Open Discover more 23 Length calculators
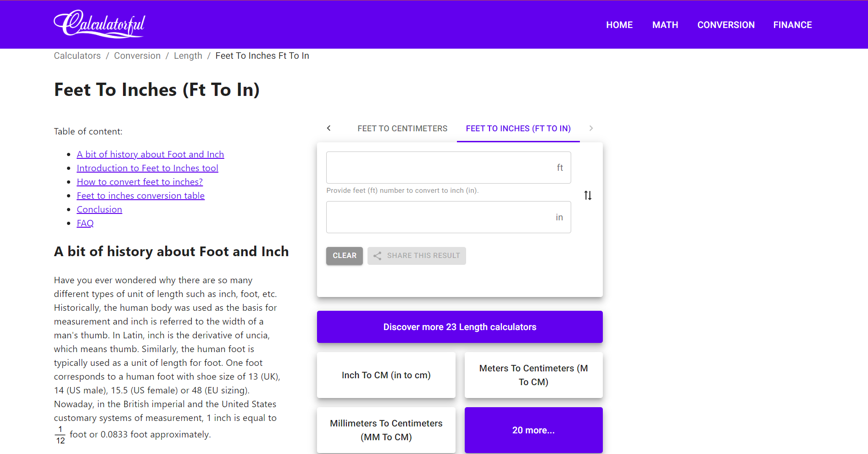Image resolution: width=868 pixels, height=454 pixels. pyautogui.click(x=460, y=327)
